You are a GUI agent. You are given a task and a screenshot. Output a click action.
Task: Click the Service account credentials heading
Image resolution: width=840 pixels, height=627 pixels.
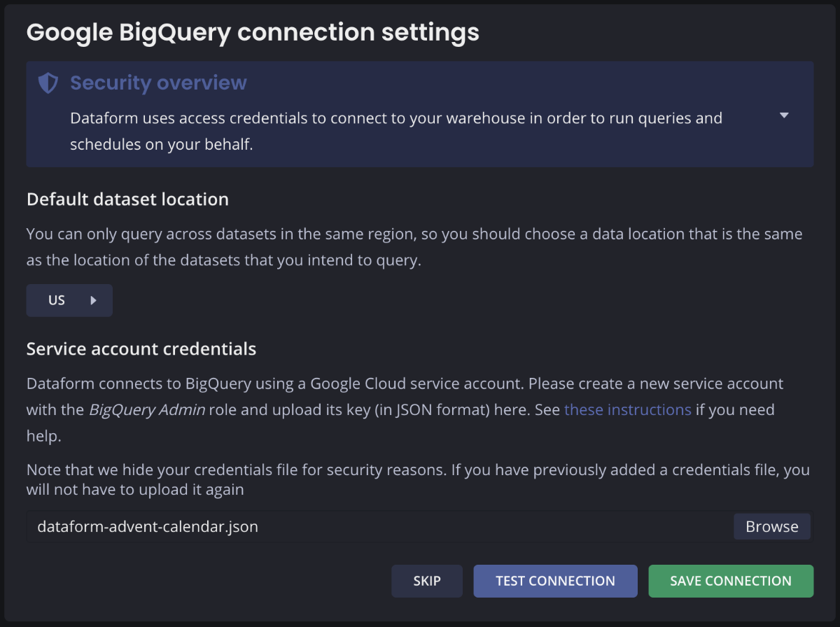point(141,348)
